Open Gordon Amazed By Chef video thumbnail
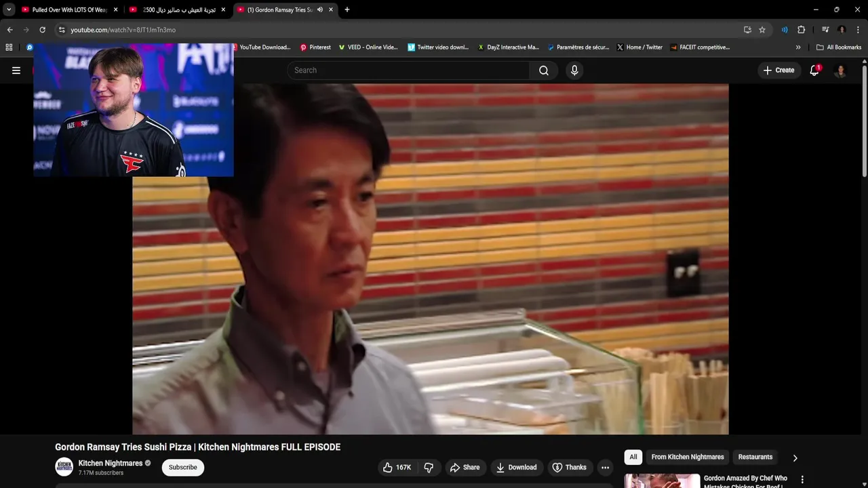This screenshot has width=868, height=488. click(x=662, y=481)
